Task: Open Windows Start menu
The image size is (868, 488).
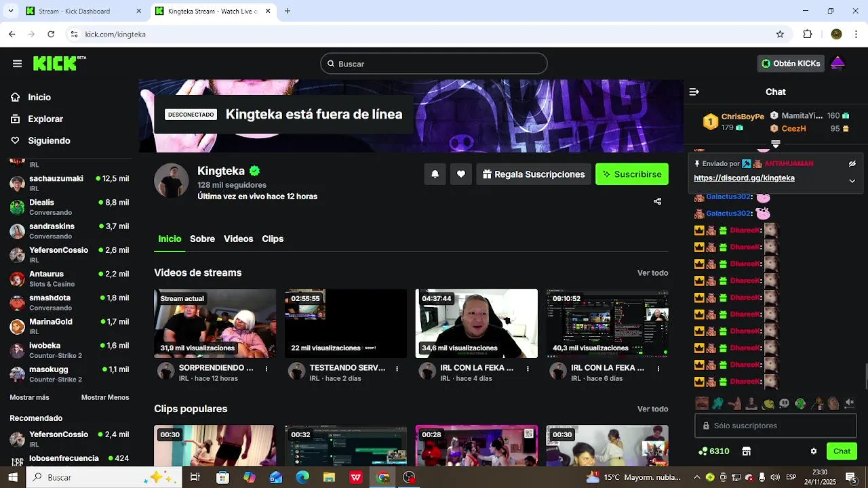Action: (x=13, y=477)
